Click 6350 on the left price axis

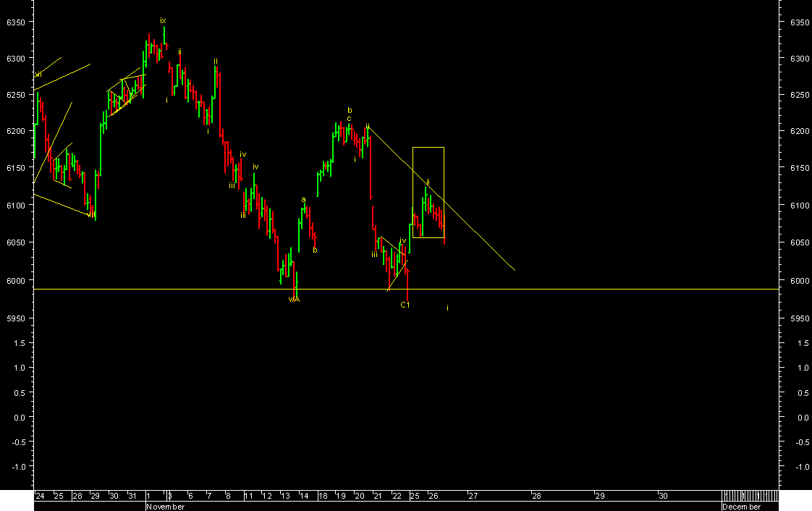(16, 22)
